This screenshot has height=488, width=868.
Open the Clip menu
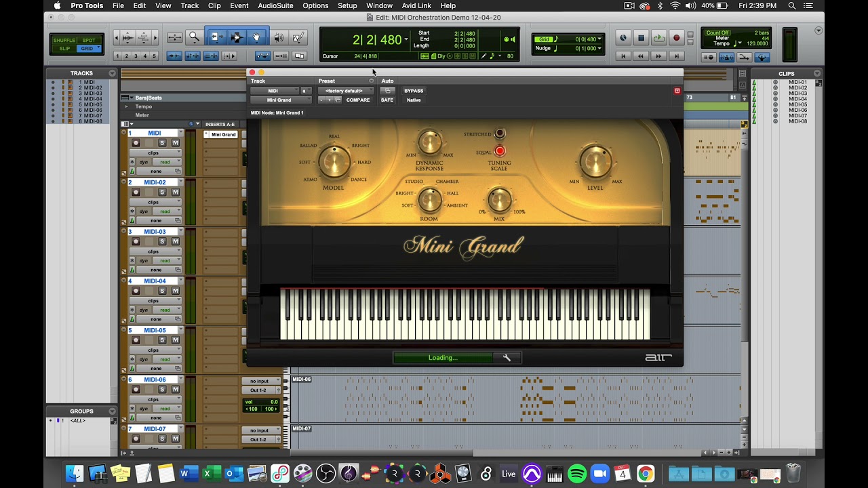click(x=214, y=5)
